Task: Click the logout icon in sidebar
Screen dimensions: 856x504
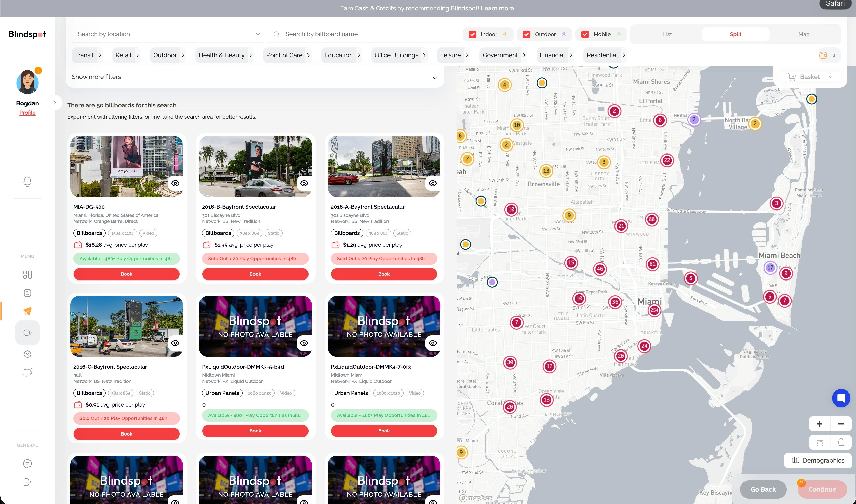Action: point(27,482)
